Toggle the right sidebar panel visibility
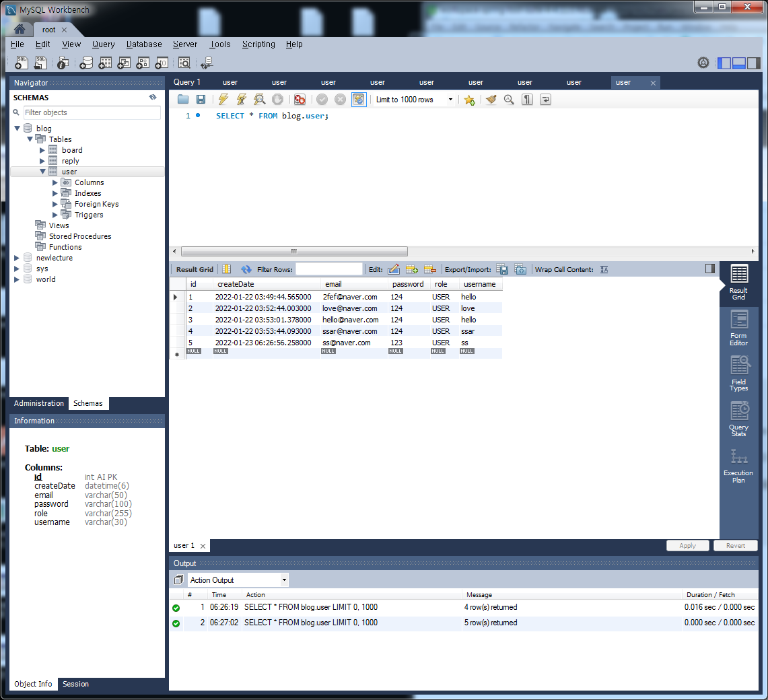The image size is (768, 700). [x=754, y=63]
